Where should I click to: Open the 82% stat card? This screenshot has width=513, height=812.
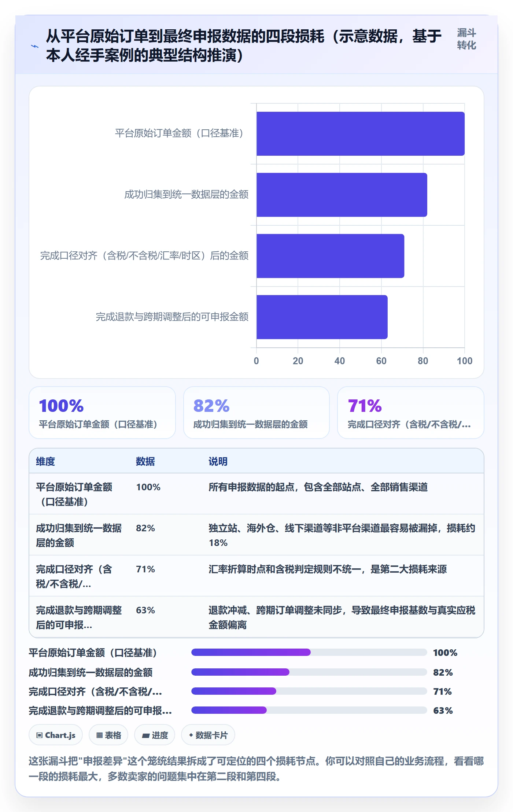click(256, 413)
